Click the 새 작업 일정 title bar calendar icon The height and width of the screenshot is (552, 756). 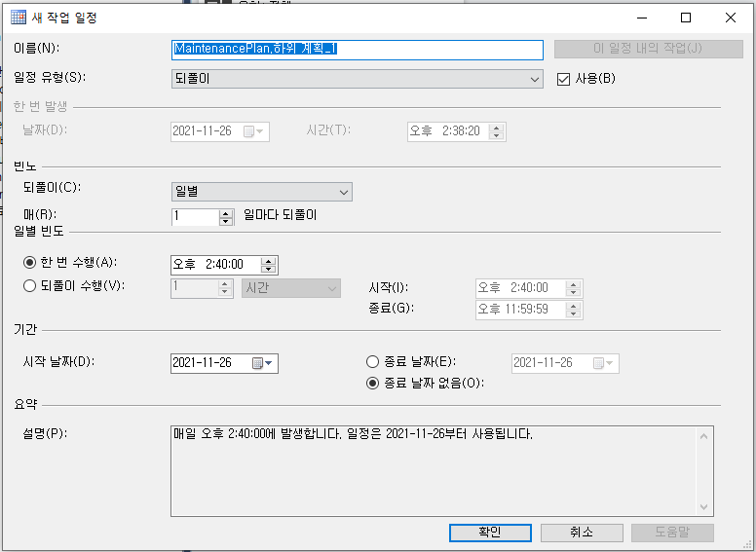pyautogui.click(x=19, y=18)
